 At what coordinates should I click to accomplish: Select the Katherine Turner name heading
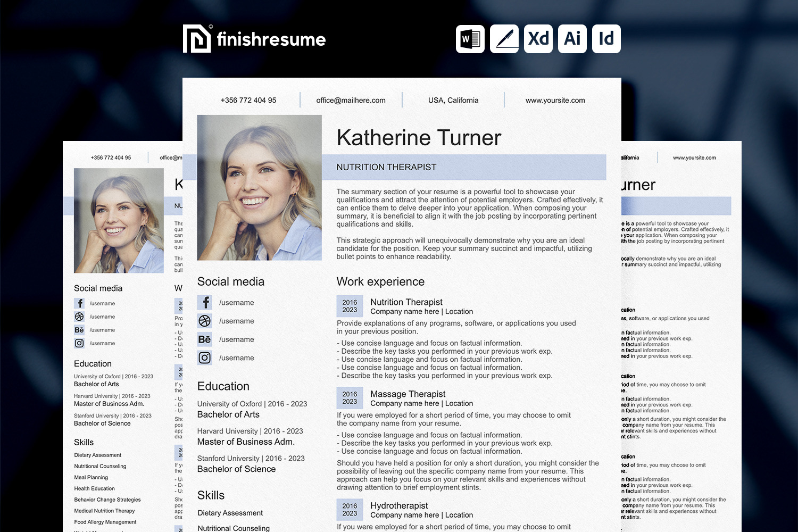[419, 138]
